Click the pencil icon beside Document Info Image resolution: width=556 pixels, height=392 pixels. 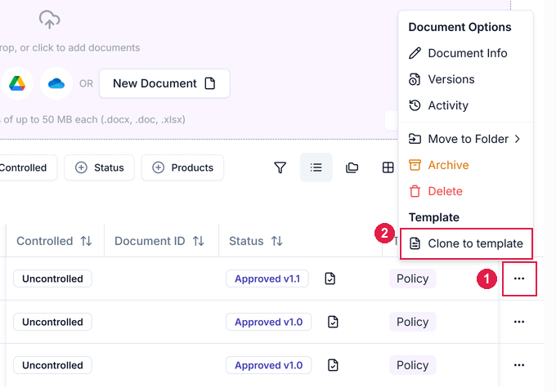click(x=415, y=53)
